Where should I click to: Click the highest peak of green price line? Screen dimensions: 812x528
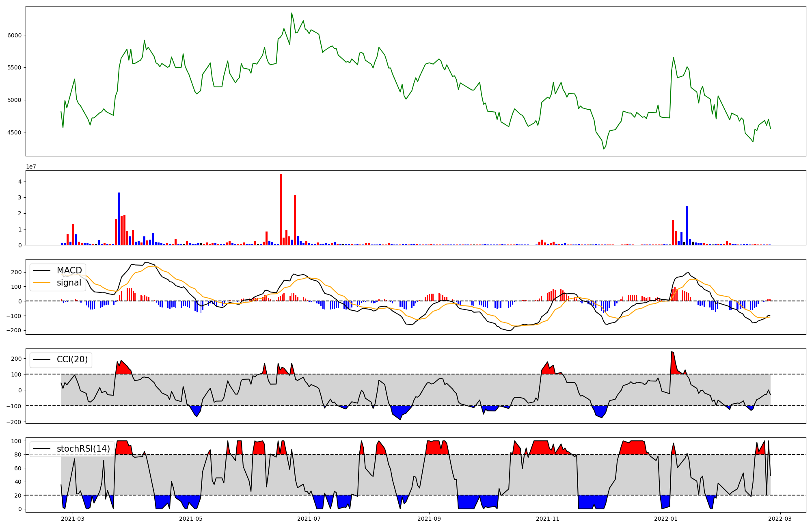coord(292,13)
